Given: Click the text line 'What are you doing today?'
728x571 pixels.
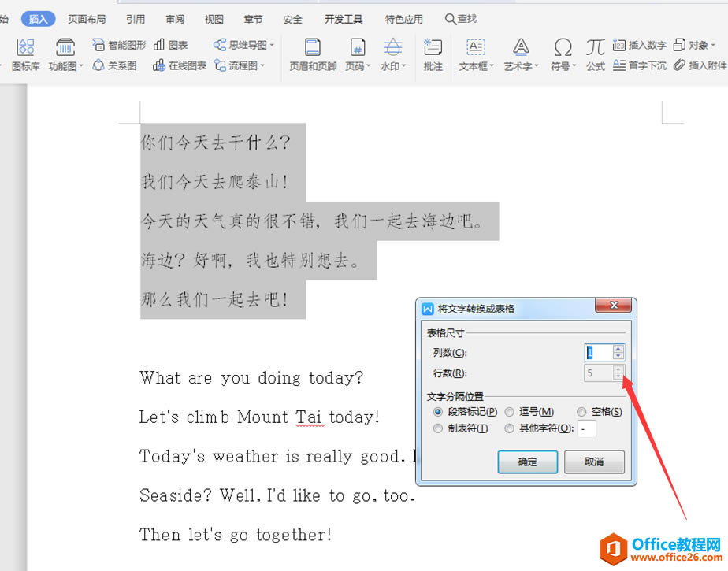Looking at the screenshot, I should point(251,378).
